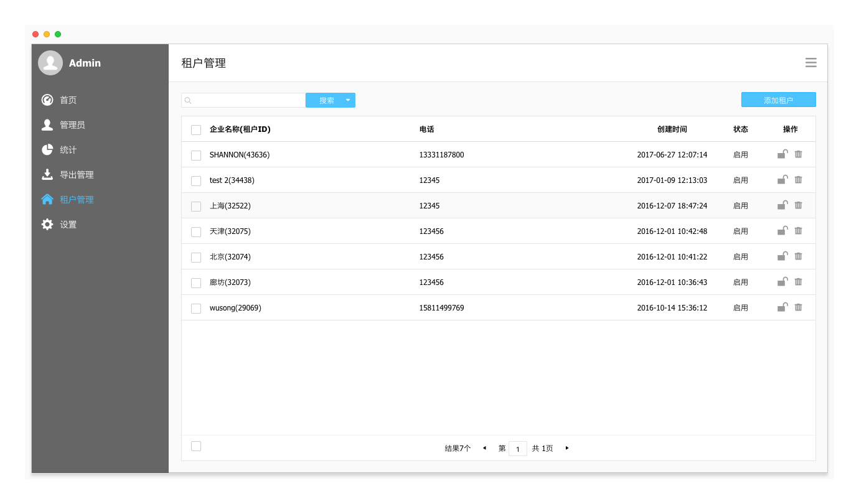859x504 pixels.
Task: Click the Admin avatar icon
Action: 50,63
